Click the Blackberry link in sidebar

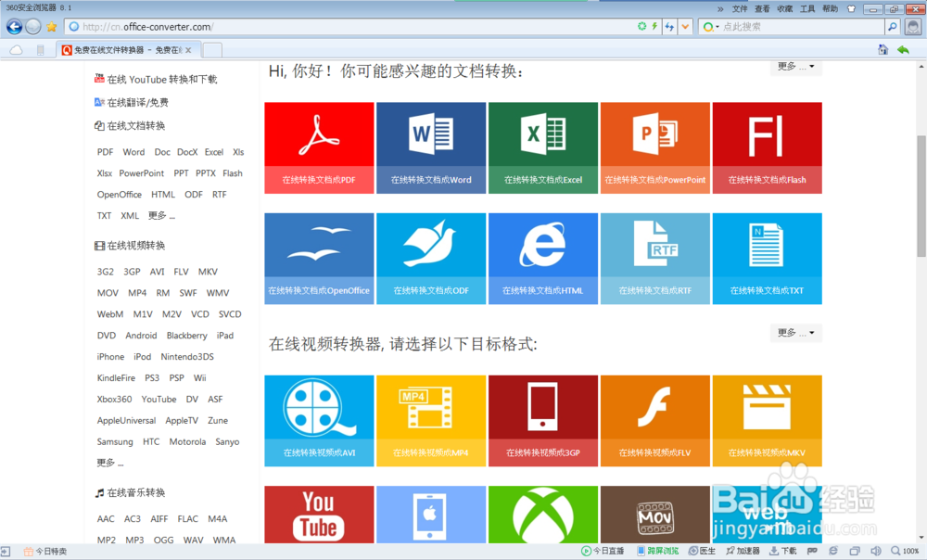click(x=187, y=336)
